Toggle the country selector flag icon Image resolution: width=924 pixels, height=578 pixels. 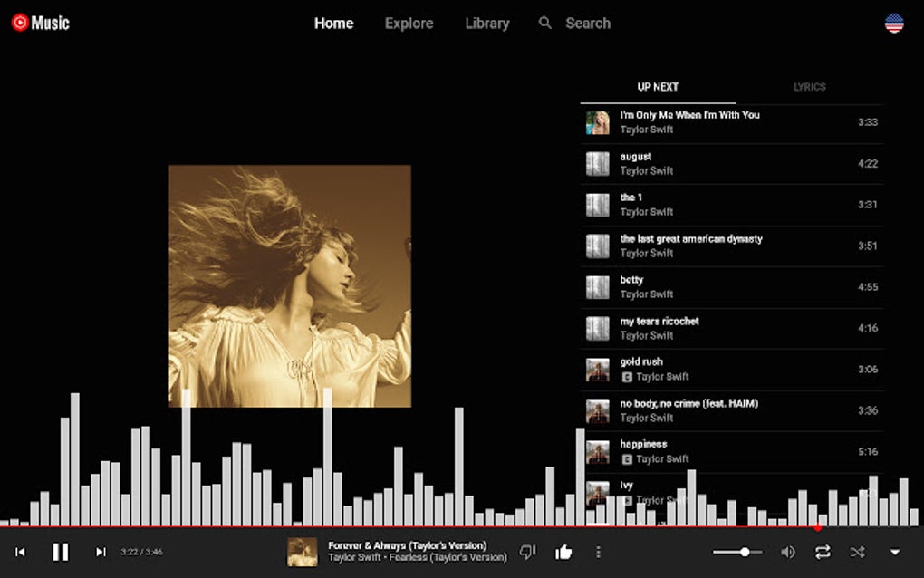[893, 24]
